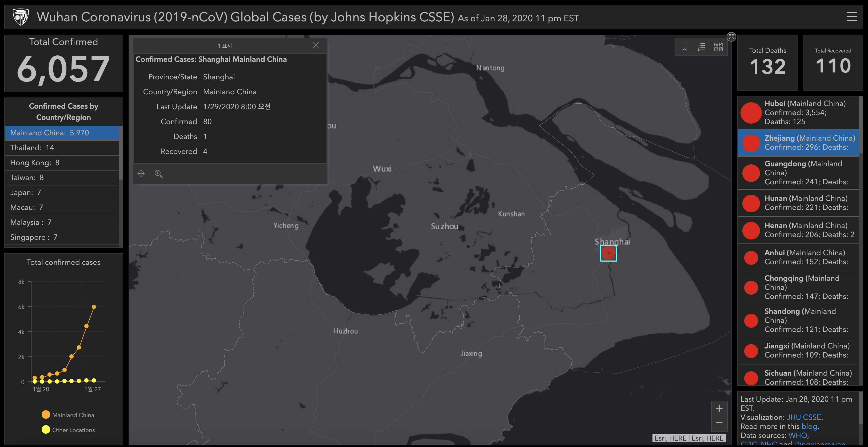Open the blog link

(x=809, y=426)
